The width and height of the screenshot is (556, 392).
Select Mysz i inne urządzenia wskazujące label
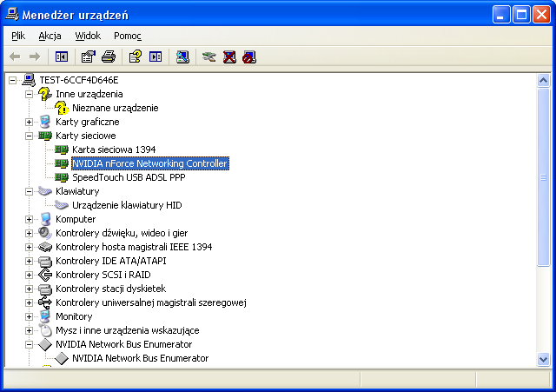click(x=128, y=330)
